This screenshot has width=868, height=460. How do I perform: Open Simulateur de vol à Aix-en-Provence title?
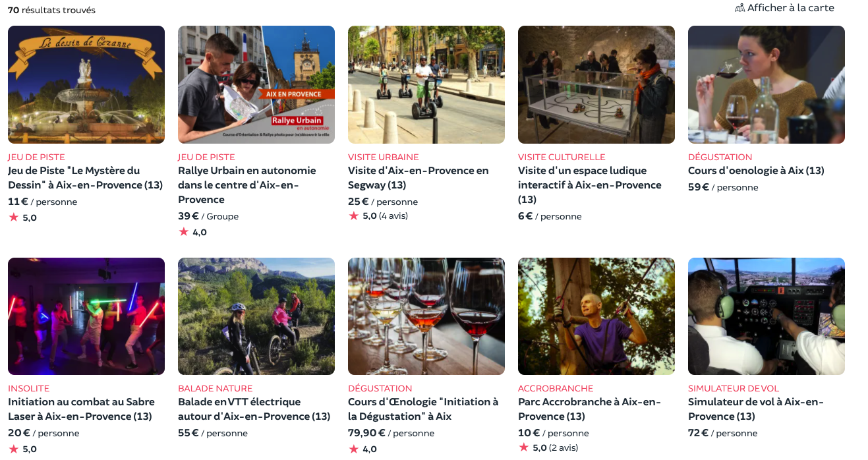756,409
